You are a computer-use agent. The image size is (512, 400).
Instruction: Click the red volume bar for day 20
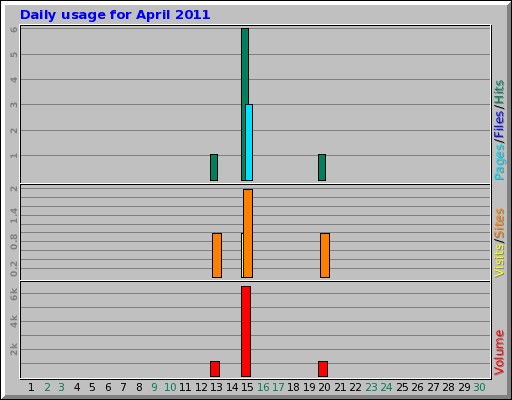pos(323,369)
